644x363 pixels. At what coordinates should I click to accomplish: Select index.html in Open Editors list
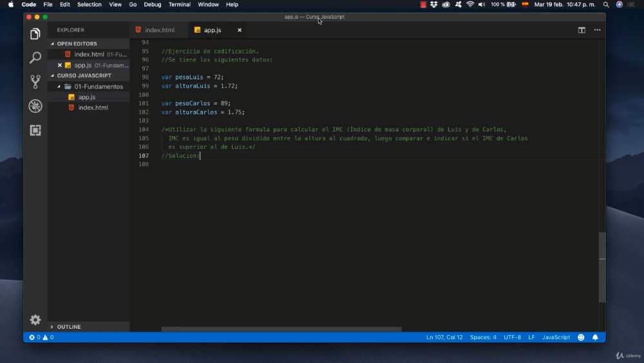89,54
